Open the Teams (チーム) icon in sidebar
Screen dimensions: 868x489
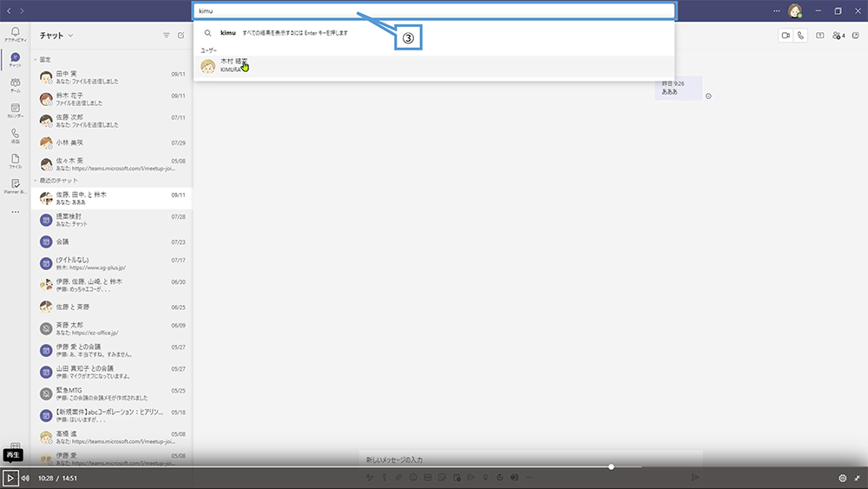(15, 83)
